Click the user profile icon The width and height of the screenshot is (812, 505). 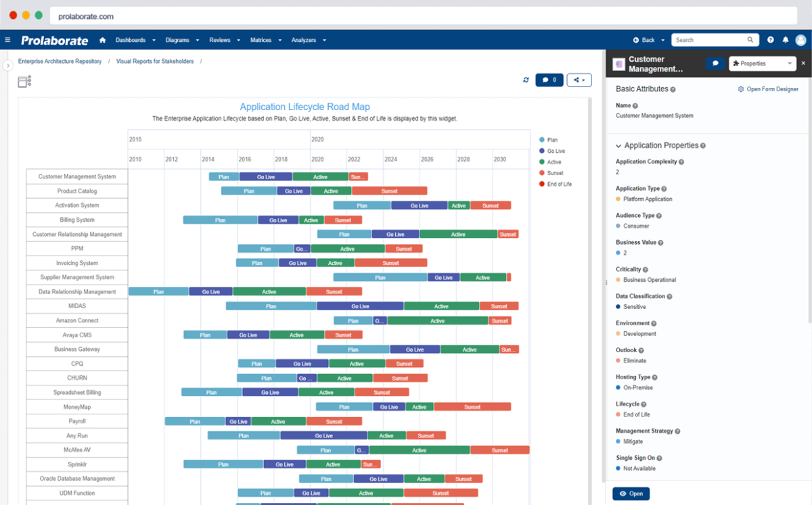point(800,40)
